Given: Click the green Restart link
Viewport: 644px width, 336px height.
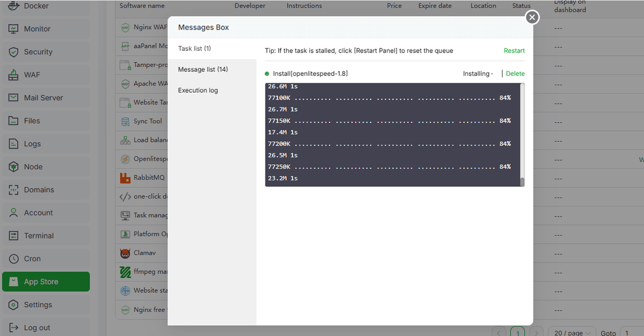Looking at the screenshot, I should (514, 50).
